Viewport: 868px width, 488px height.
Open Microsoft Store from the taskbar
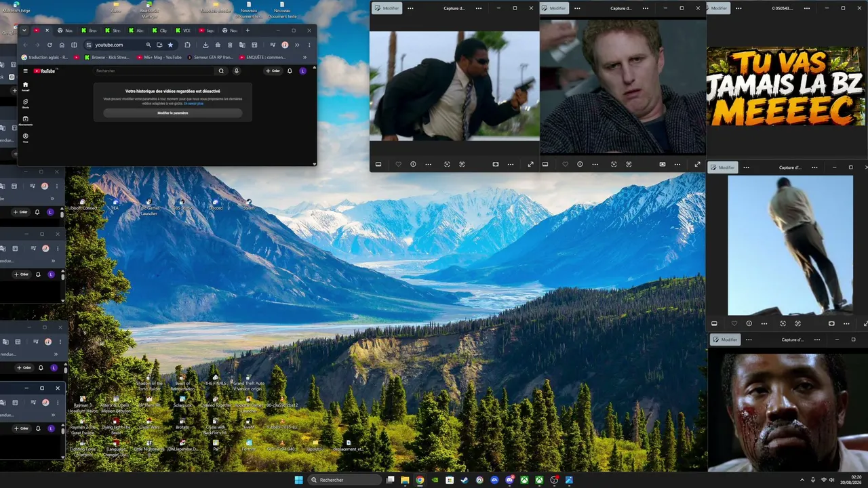click(450, 480)
